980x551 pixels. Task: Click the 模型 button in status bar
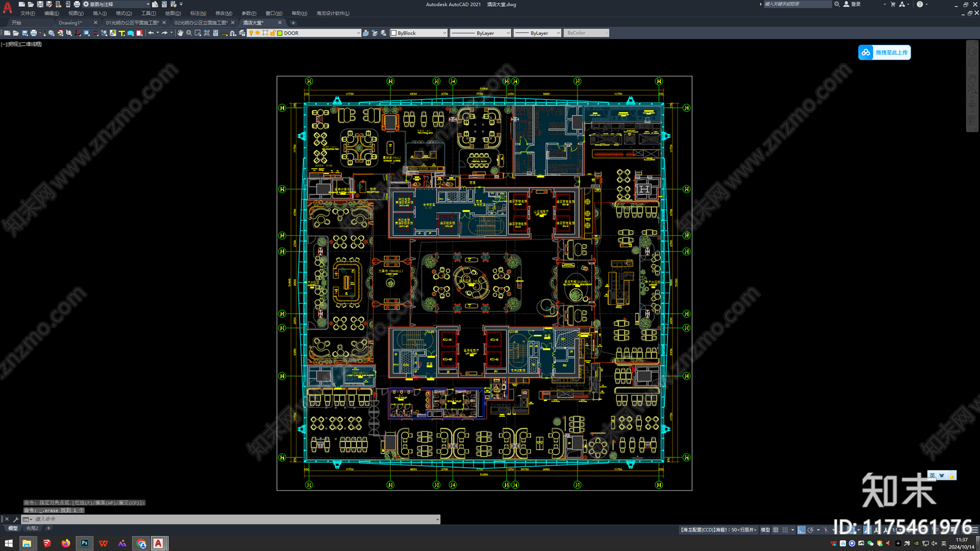[765, 530]
